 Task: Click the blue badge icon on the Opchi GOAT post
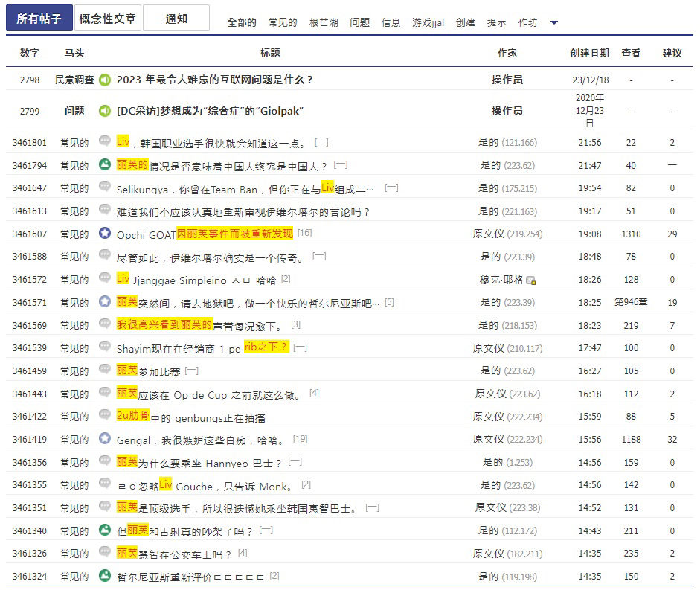point(104,233)
